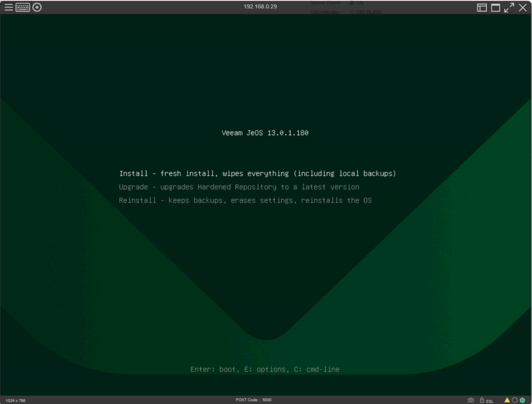
Task: Take a screenshot with the camera icon
Action: [471, 400]
